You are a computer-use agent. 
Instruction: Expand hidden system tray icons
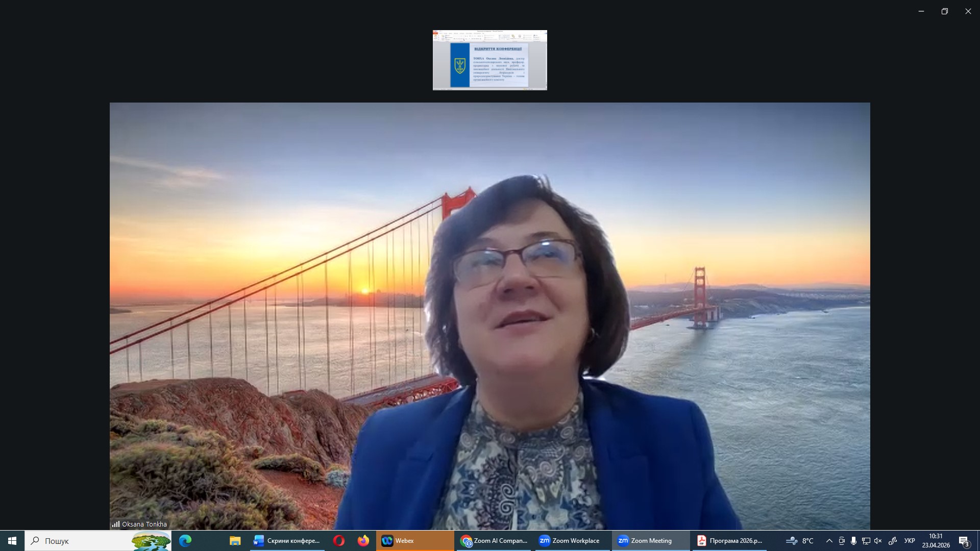click(829, 541)
